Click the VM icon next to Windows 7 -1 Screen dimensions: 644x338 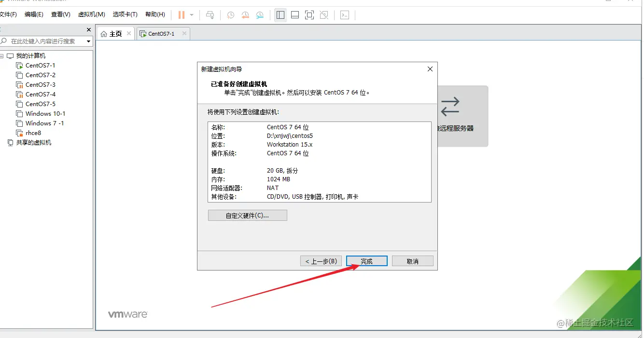tap(19, 123)
